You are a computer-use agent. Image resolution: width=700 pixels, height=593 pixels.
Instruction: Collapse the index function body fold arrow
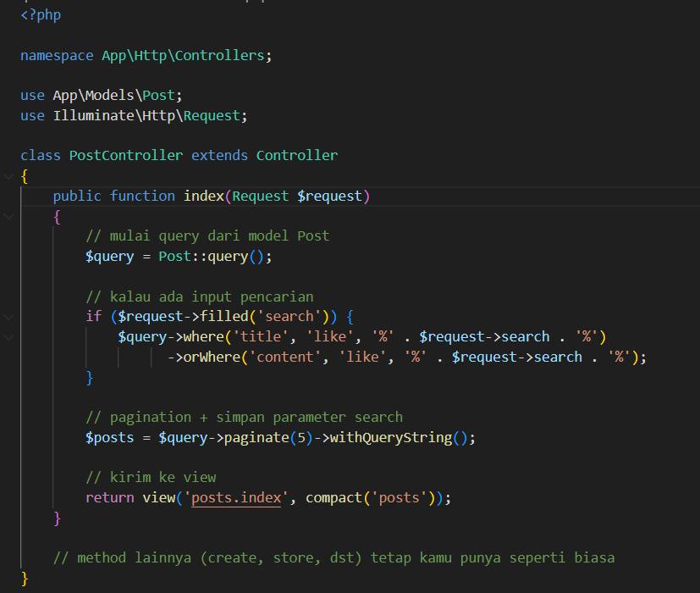pyautogui.click(x=8, y=216)
